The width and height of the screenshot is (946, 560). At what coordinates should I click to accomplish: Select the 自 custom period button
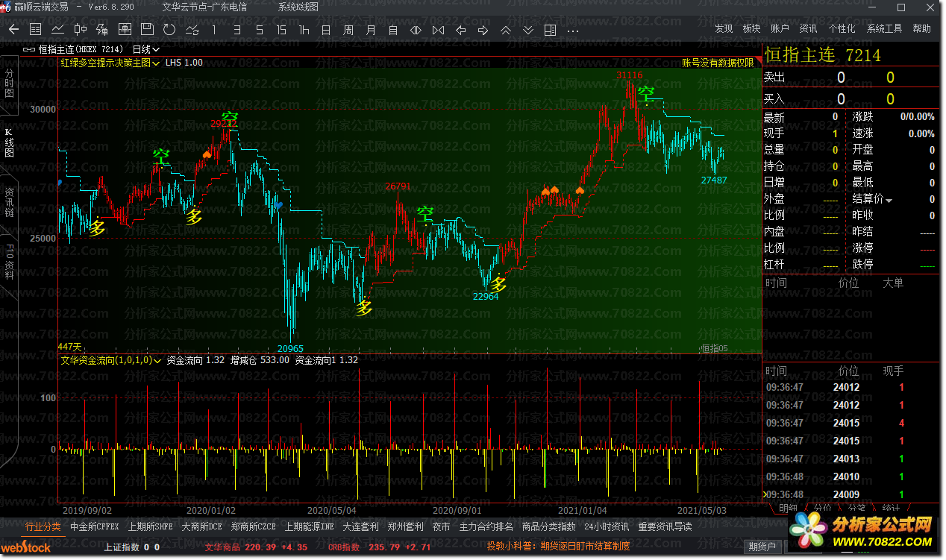click(393, 30)
